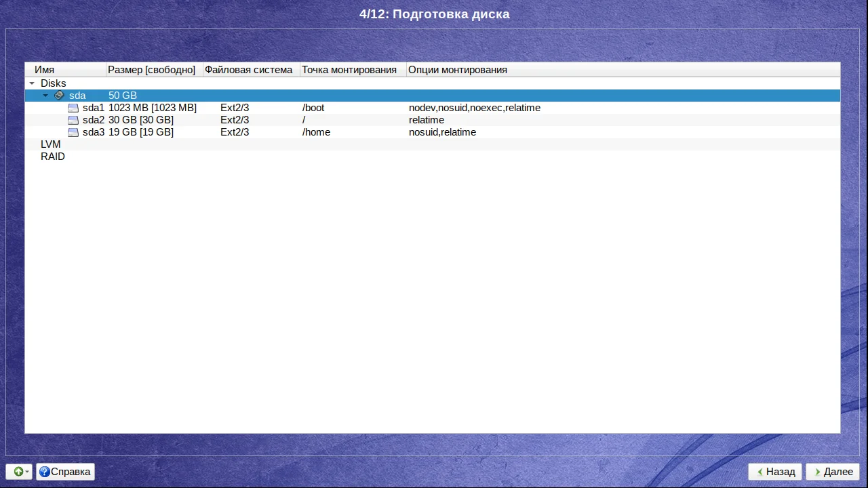Open the dropdown arrow beside the green icon
868x488 pixels.
tap(28, 472)
